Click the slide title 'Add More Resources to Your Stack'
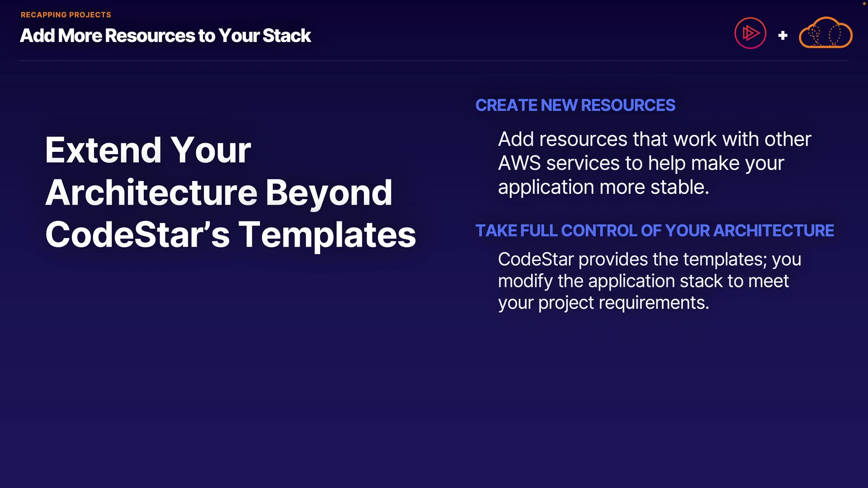Viewport: 868px width, 488px height. [x=165, y=36]
